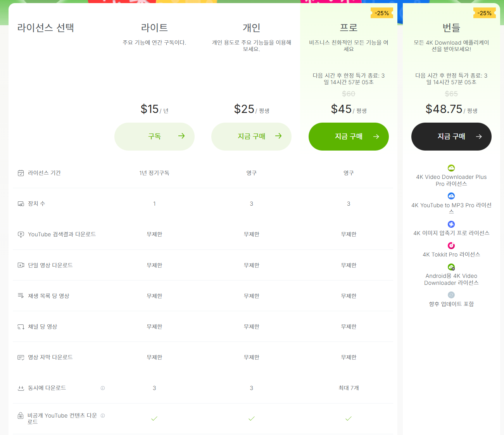This screenshot has width=504, height=435.
Task: Click the 영상 자막 다운로드 icon
Action: 21,357
